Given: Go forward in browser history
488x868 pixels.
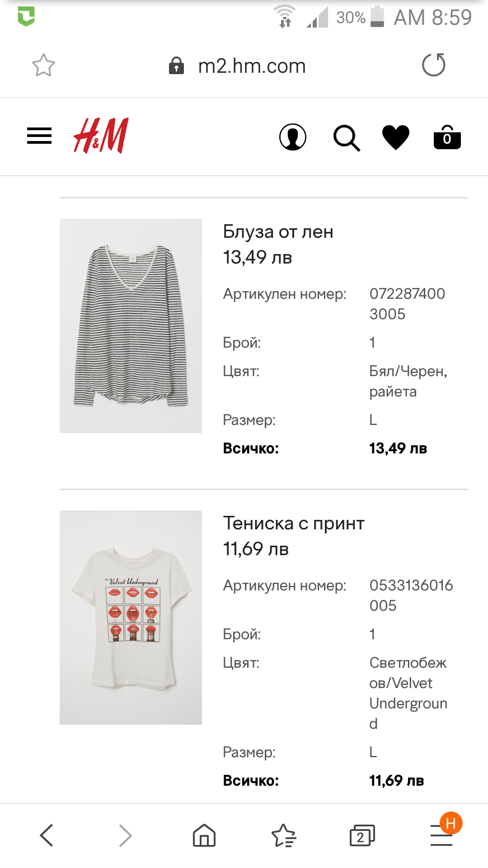Looking at the screenshot, I should click(125, 835).
